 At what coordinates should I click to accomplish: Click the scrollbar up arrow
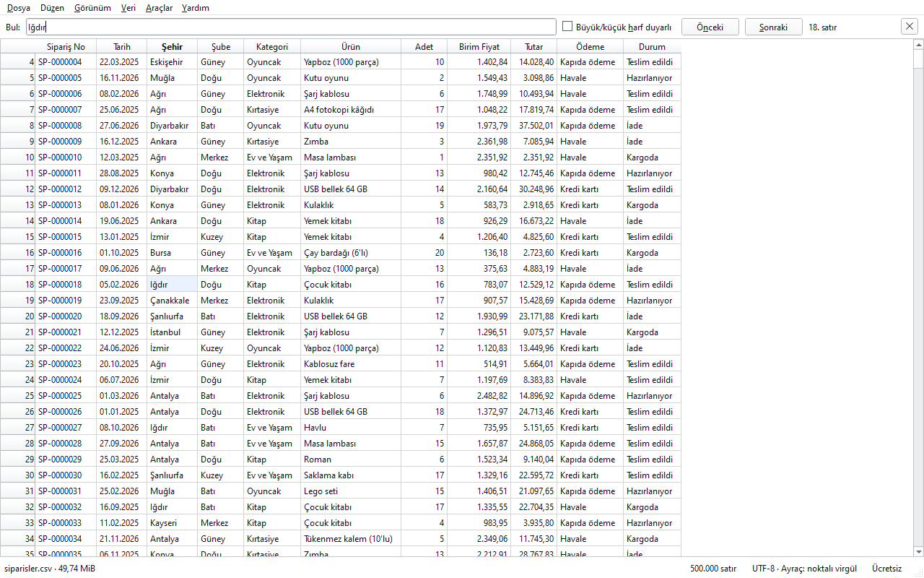tap(918, 45)
